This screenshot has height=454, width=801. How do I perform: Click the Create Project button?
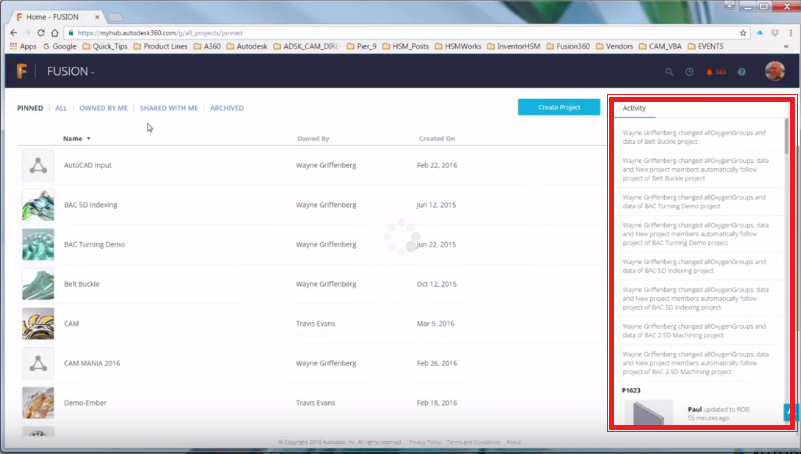click(x=559, y=107)
